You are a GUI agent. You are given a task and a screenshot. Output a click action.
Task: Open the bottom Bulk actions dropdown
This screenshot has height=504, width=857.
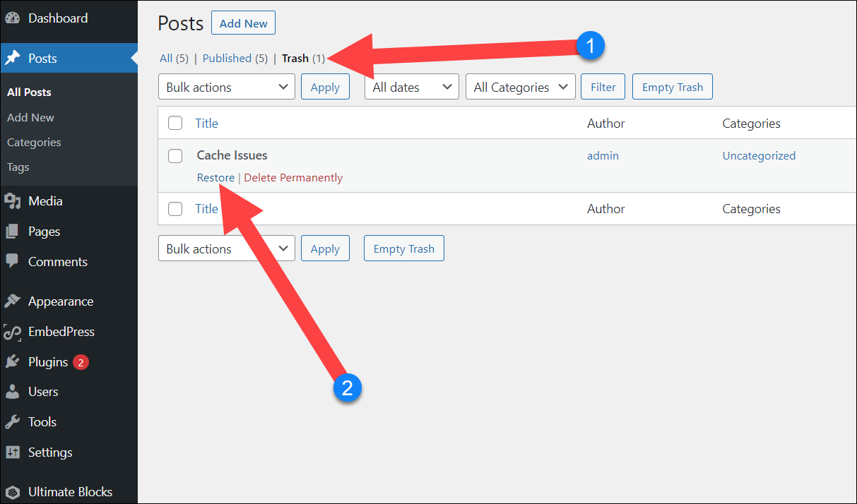coord(227,248)
